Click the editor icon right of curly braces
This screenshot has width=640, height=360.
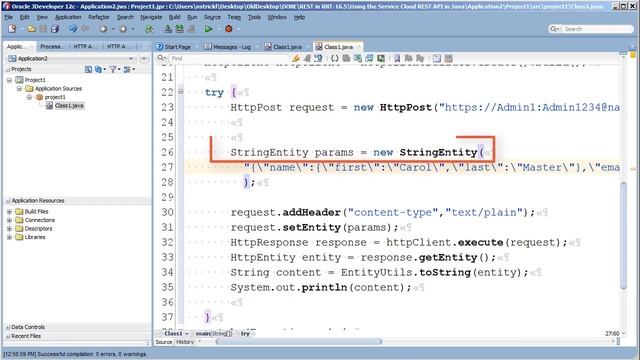(346, 58)
